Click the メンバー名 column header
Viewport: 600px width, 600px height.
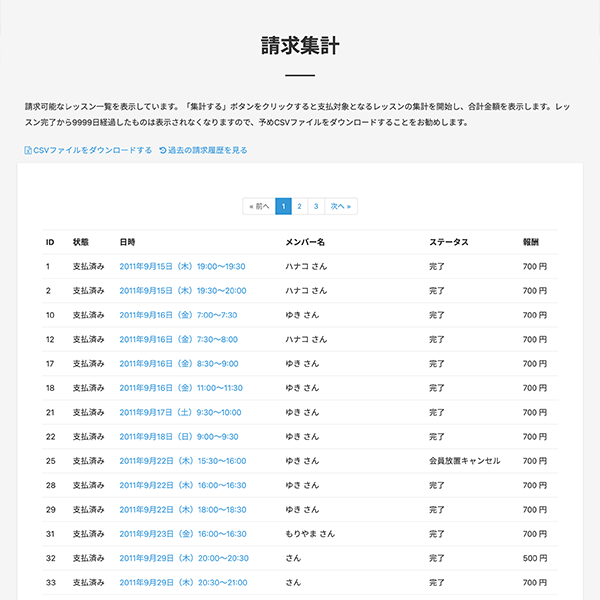click(305, 242)
